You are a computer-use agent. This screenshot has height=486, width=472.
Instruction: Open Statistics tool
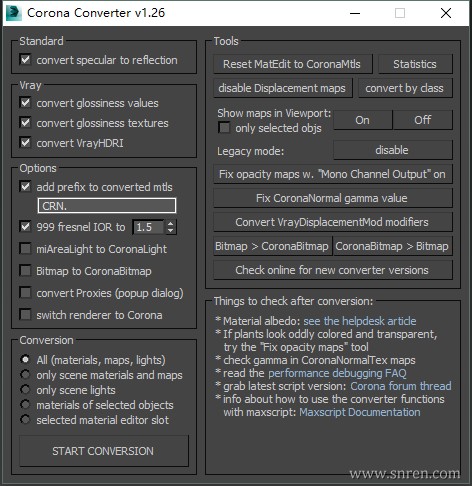pos(415,64)
